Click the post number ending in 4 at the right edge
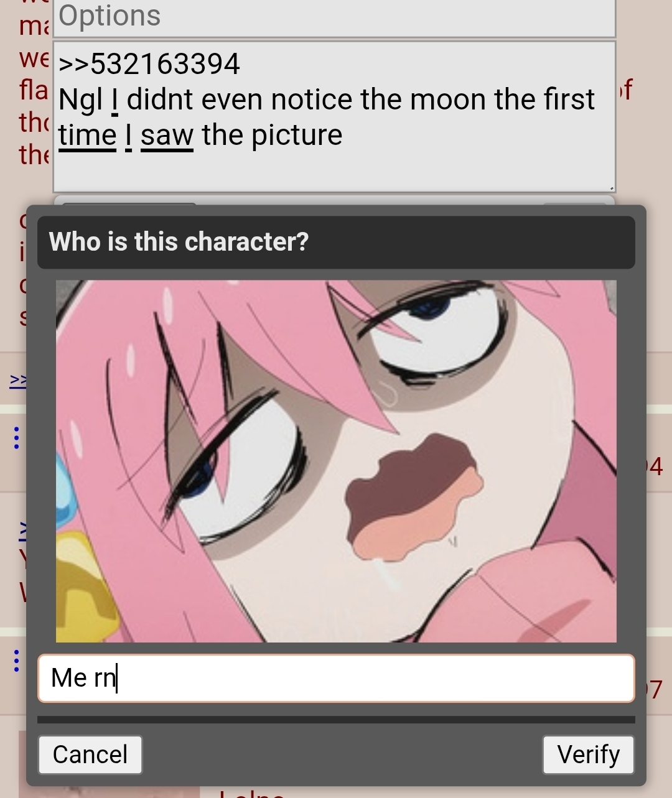 655,466
